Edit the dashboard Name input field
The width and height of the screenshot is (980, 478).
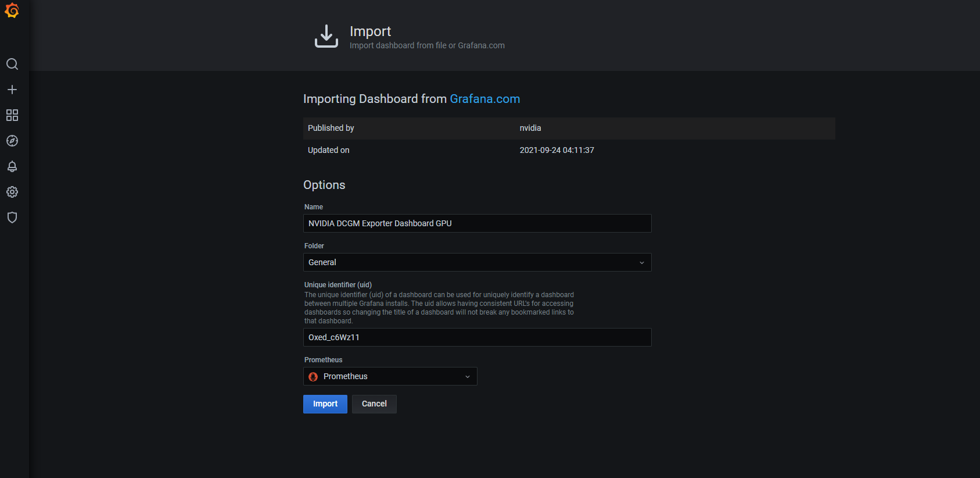[478, 223]
